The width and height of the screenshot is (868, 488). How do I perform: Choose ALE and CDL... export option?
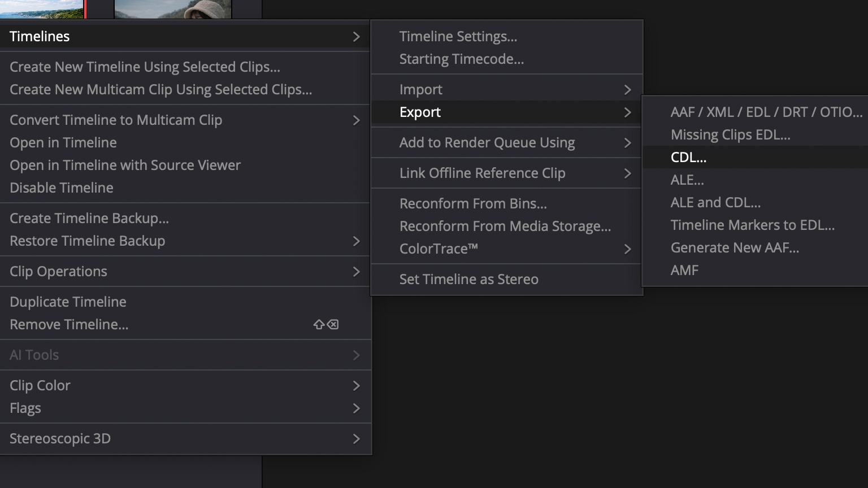[x=715, y=203]
